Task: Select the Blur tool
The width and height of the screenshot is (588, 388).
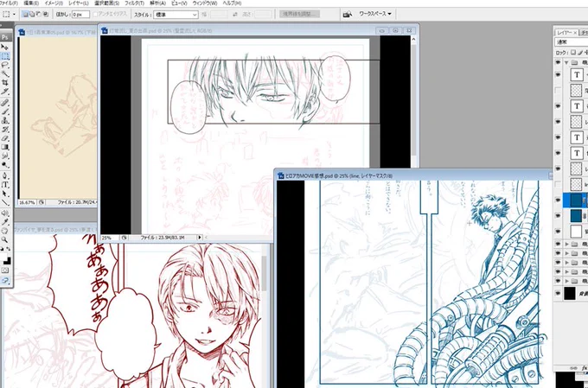Action: (x=5, y=156)
